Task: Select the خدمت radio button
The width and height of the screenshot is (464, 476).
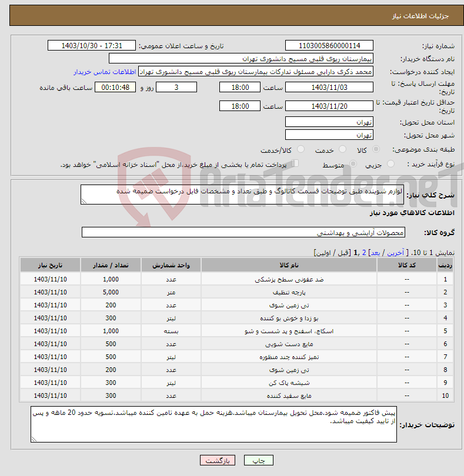Action: [342, 149]
